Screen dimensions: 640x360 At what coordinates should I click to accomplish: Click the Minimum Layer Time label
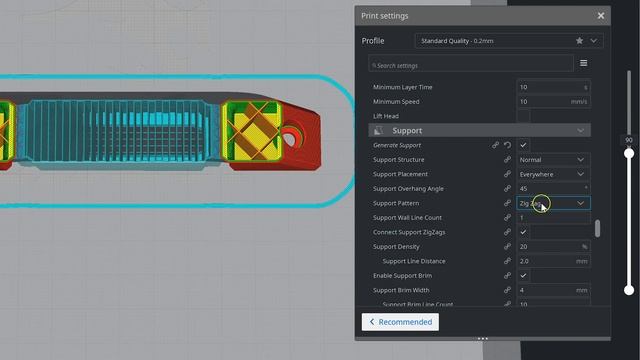[x=402, y=87]
